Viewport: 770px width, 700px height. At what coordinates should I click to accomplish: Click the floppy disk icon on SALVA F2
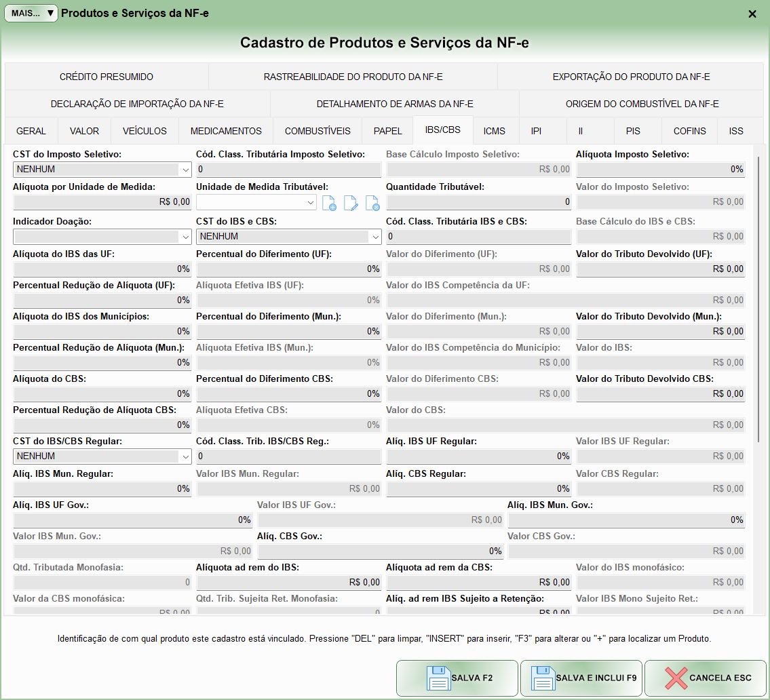coord(438,678)
